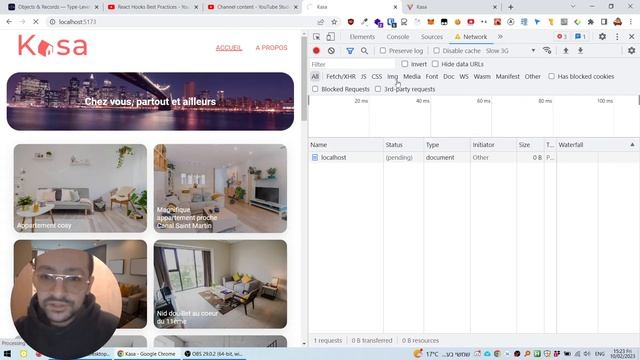Filter requests by Doc
The image size is (640, 360).
pos(449,76)
